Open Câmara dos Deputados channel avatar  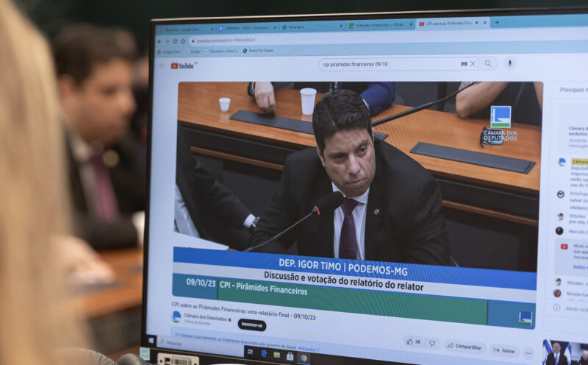[176, 316]
